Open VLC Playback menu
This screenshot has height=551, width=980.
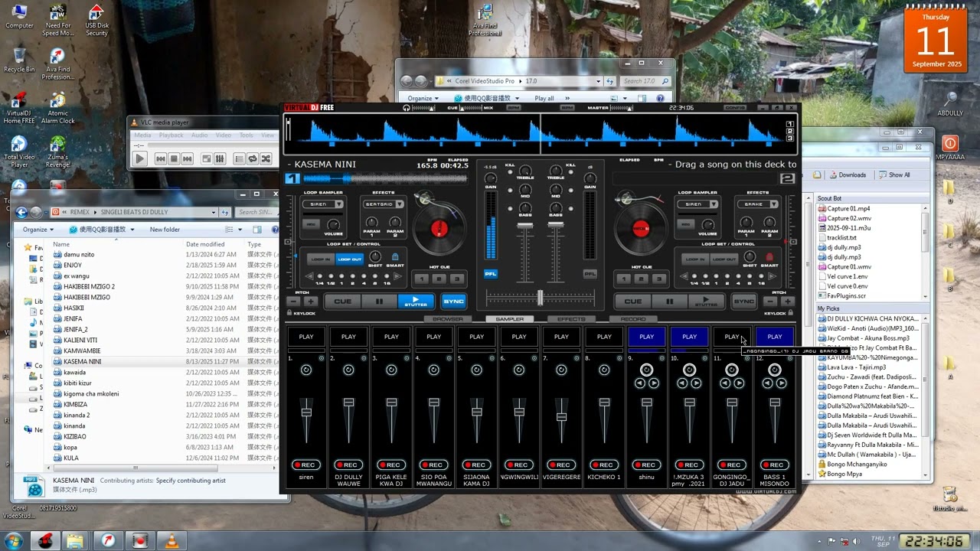pyautogui.click(x=171, y=135)
